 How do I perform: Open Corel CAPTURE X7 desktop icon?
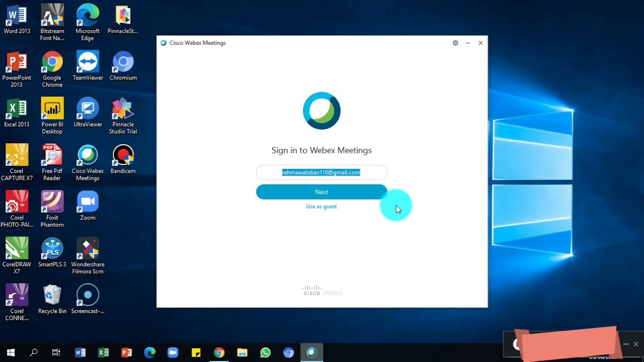(17, 163)
